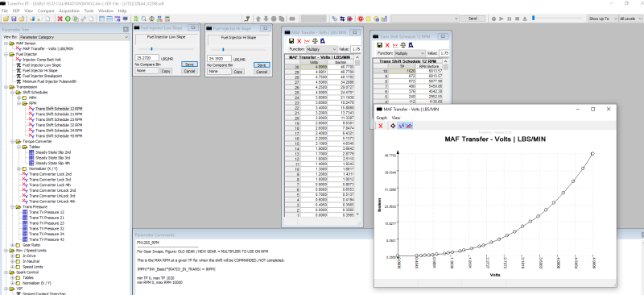Click Cancel in Fuel Injector Low Slope dialog

tap(189, 71)
